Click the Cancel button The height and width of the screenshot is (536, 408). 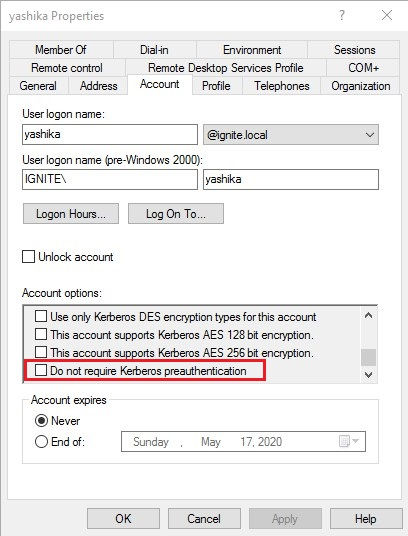point(204,519)
